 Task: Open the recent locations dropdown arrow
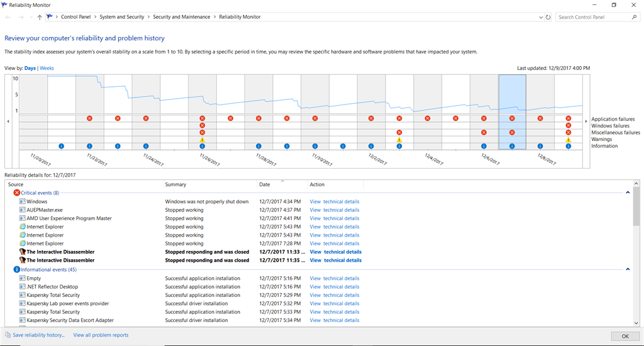click(31, 17)
